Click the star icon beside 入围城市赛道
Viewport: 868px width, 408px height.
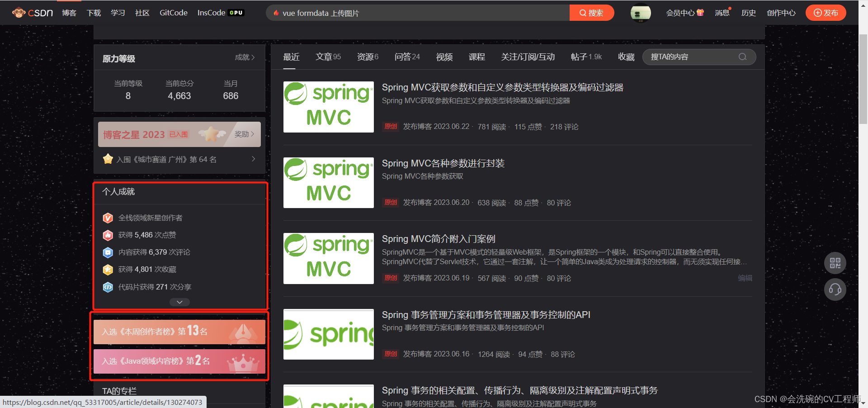click(108, 159)
